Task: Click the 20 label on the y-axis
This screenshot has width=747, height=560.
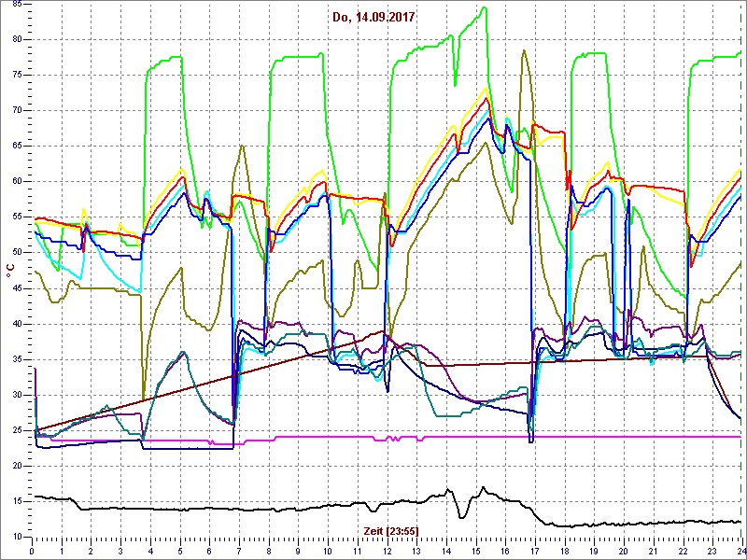Action: (x=19, y=466)
